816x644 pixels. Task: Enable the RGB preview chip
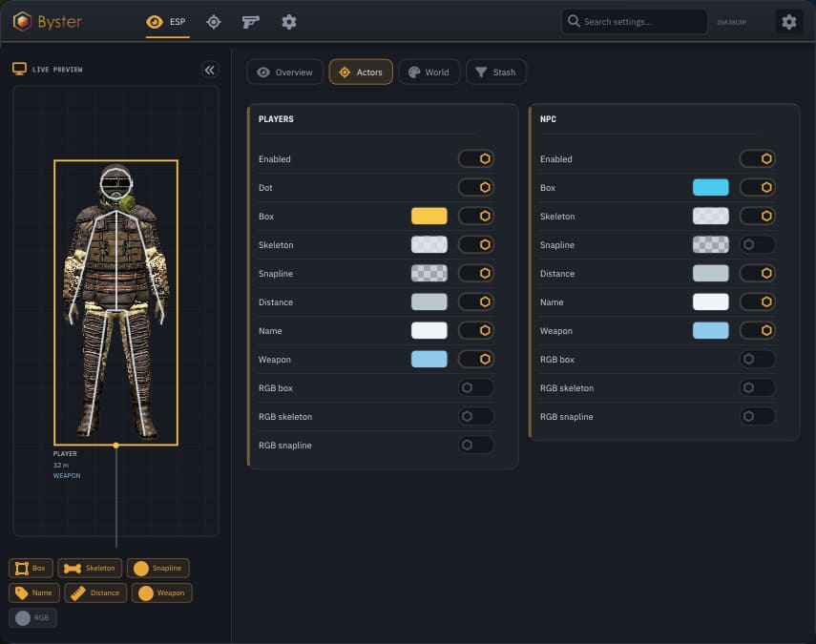point(32,618)
